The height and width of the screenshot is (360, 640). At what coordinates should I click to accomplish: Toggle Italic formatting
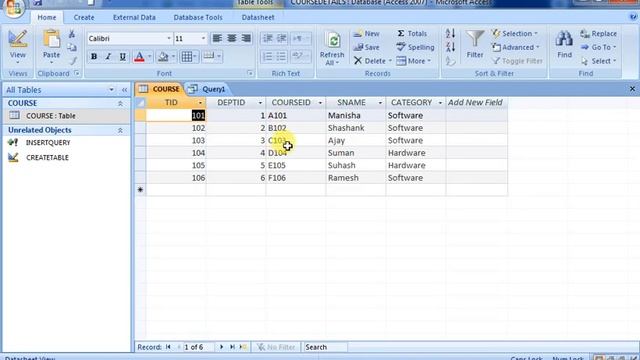pyautogui.click(x=108, y=57)
